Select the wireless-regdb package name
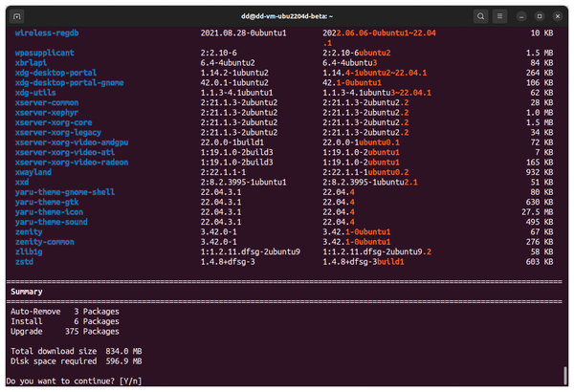Image resolution: width=574 pixels, height=392 pixels. click(47, 33)
